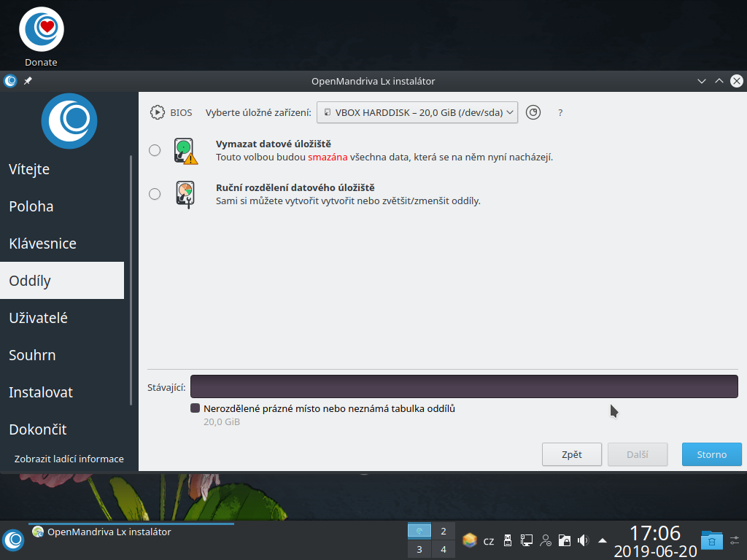This screenshot has height=560, width=747.
Task: Click the erase-disk hard drive icon
Action: 185,150
